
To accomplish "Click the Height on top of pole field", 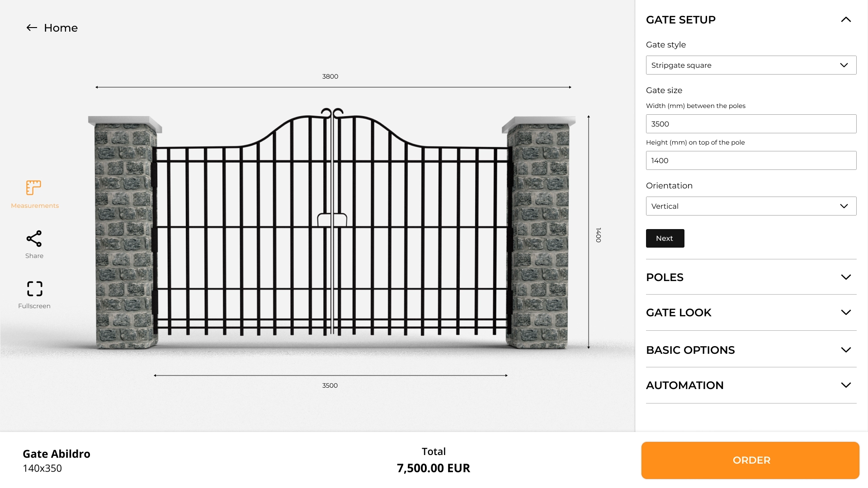I will 750,160.
